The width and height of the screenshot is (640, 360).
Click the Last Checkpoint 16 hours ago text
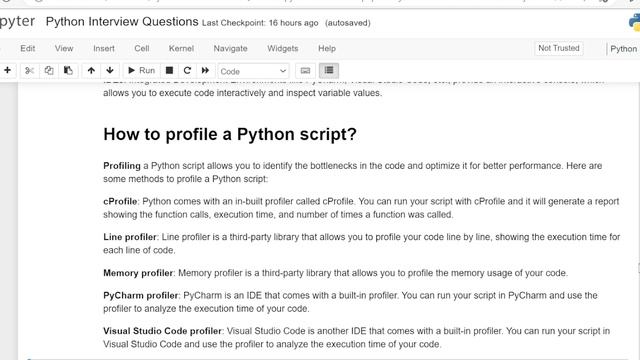click(260, 23)
